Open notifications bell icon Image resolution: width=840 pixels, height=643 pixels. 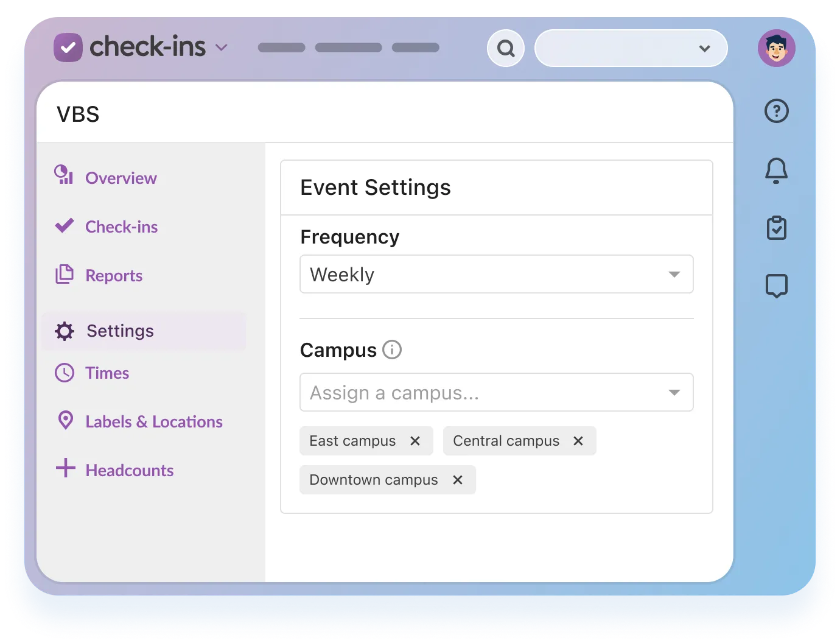pyautogui.click(x=776, y=170)
